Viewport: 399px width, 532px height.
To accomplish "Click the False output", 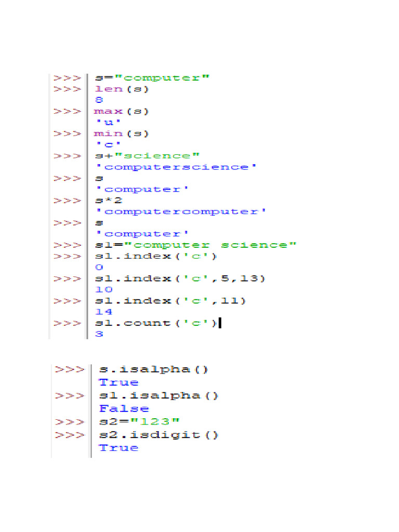I will pos(124,409).
